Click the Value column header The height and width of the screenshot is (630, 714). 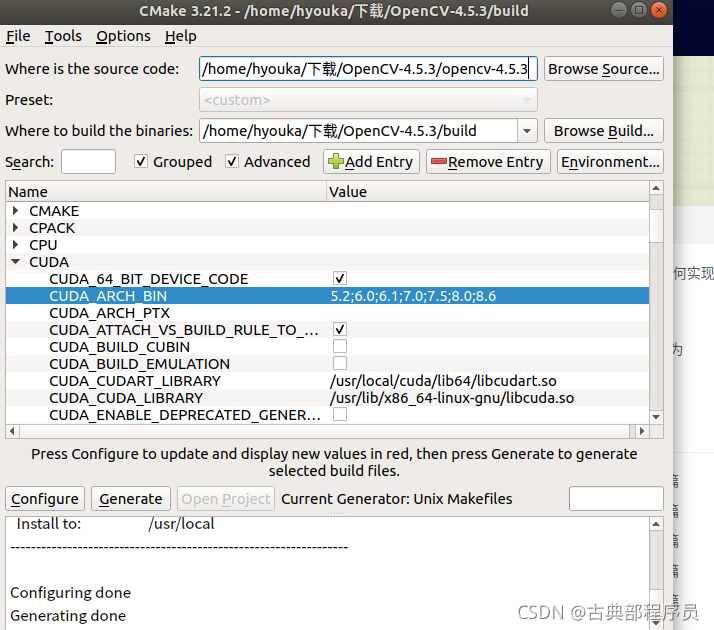(488, 192)
